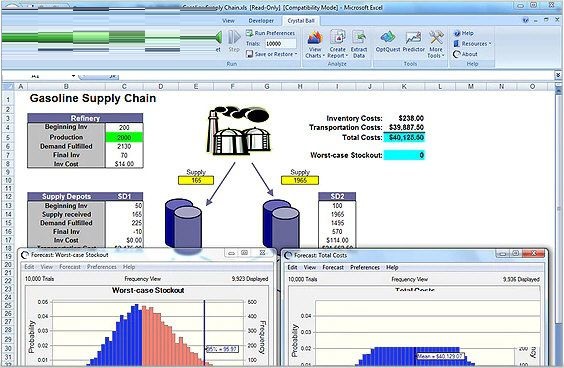Open Edit menu in Total Costs window
This screenshot has height=368, width=564.
292,268
